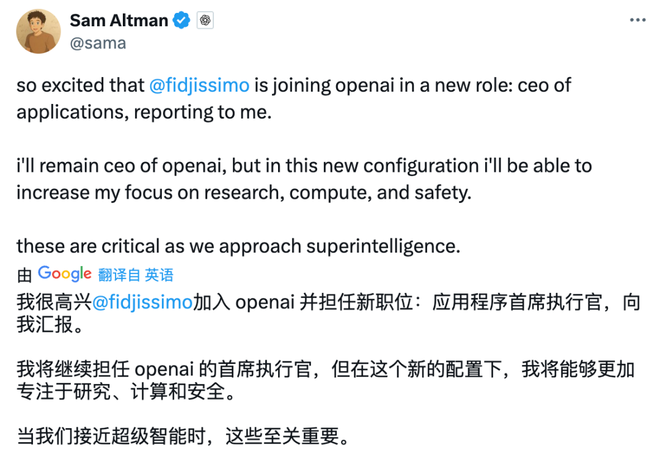Click the English line starting 'so excited that'

[x=80, y=86]
